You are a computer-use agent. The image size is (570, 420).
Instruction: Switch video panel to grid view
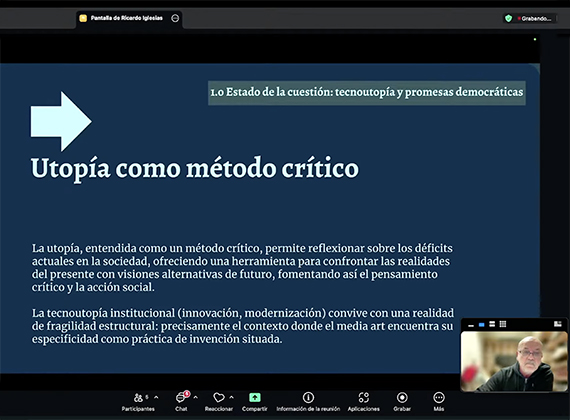click(x=503, y=324)
